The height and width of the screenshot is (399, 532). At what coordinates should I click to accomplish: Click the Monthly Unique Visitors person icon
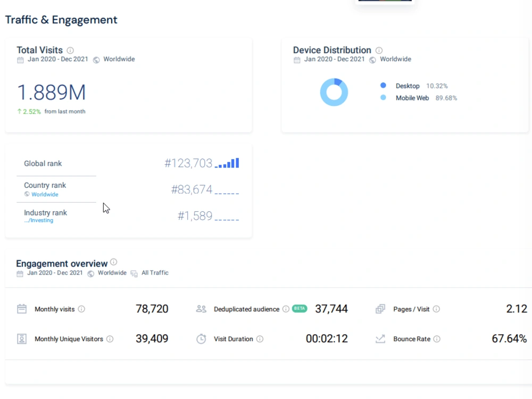22,338
